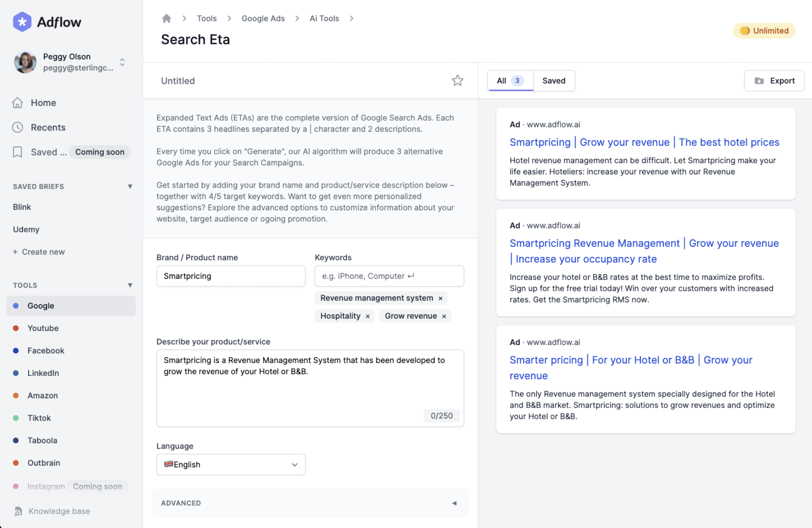Click the Unlimited plan badge

764,31
